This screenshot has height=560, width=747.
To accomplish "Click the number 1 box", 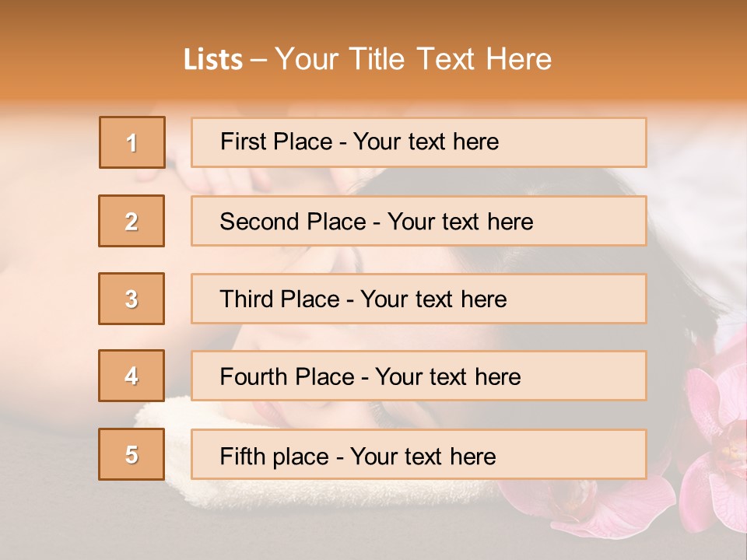I will [x=132, y=142].
